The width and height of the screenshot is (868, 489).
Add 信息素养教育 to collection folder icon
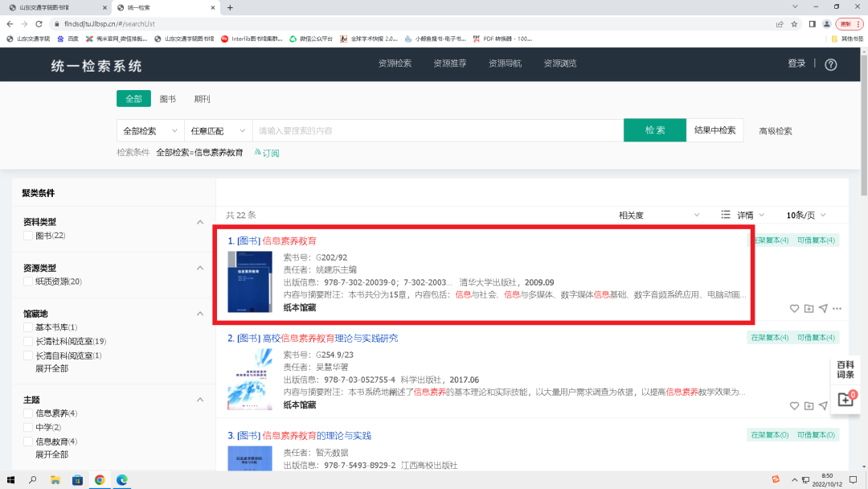[x=809, y=309]
